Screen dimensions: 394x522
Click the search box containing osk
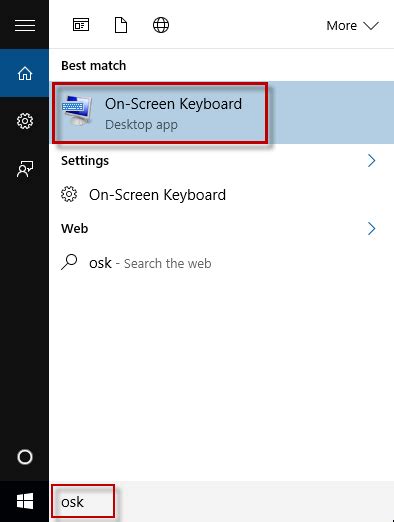click(x=222, y=502)
